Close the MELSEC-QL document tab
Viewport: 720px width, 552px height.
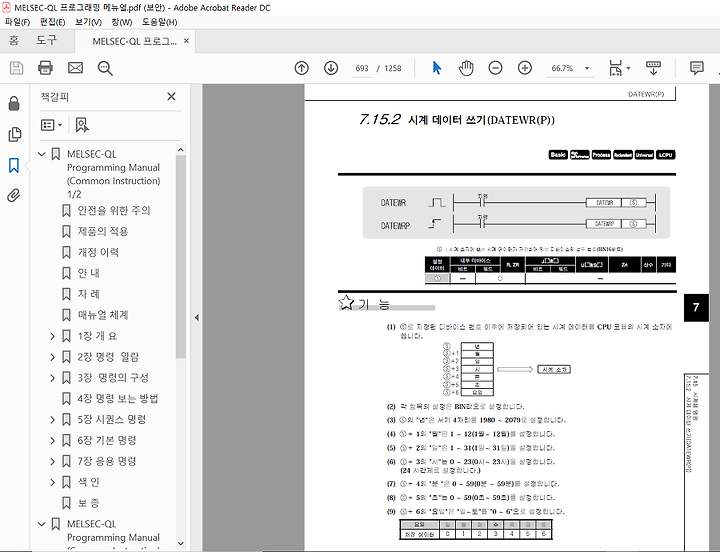(x=186, y=41)
